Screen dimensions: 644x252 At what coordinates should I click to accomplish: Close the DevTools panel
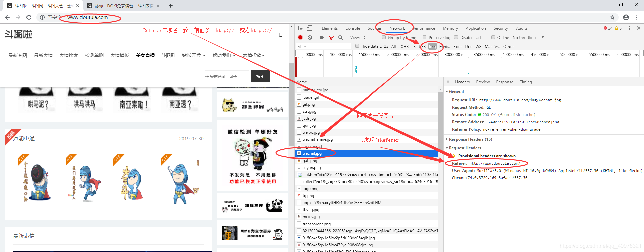[x=638, y=28]
